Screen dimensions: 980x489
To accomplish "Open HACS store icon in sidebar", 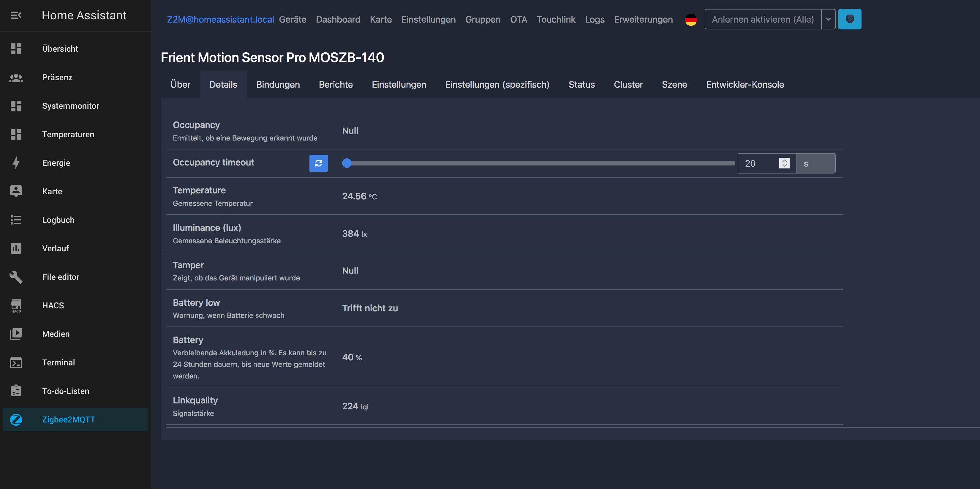I will pyautogui.click(x=16, y=305).
